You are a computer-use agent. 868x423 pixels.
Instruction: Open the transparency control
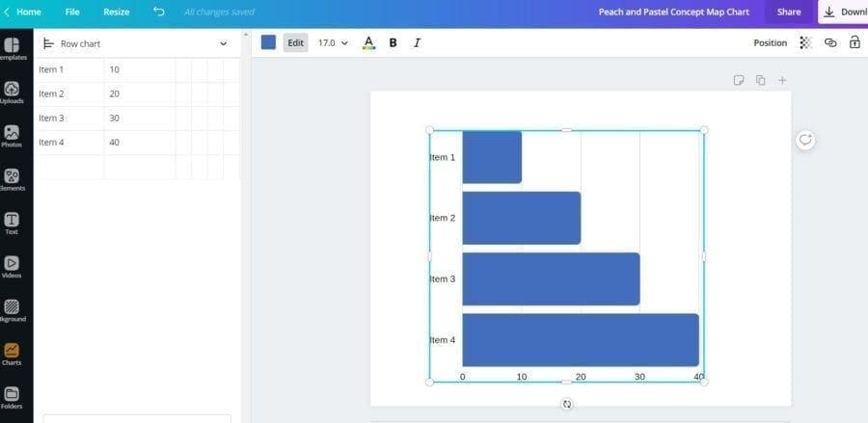click(x=806, y=42)
